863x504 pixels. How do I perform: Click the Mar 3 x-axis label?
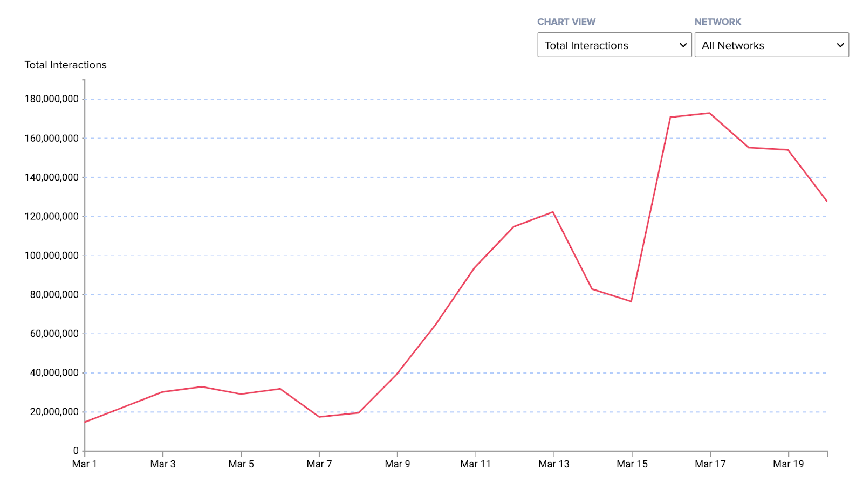163,464
